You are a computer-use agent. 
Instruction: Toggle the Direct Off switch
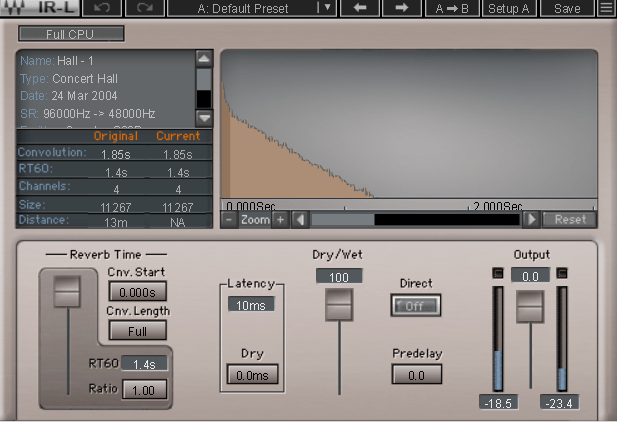(x=415, y=306)
